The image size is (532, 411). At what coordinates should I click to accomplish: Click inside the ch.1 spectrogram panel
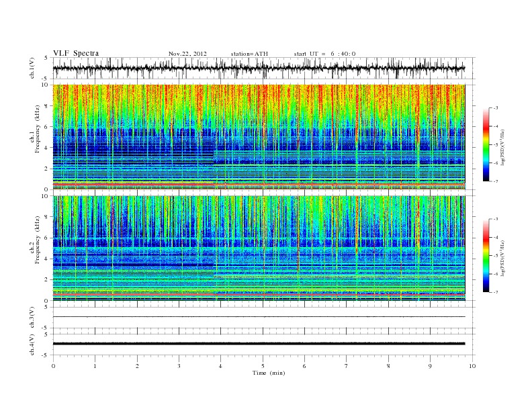click(259, 137)
